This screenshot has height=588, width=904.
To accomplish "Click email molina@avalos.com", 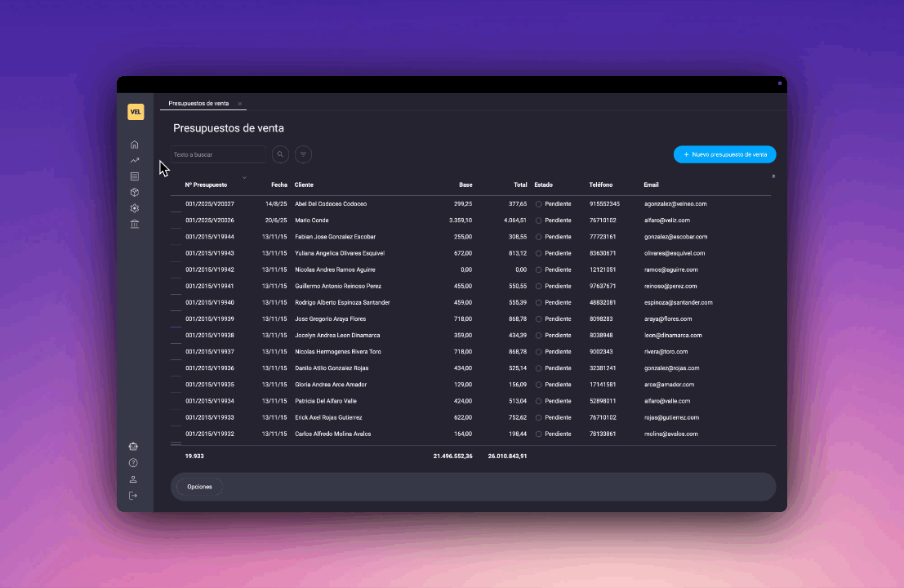I will click(671, 434).
